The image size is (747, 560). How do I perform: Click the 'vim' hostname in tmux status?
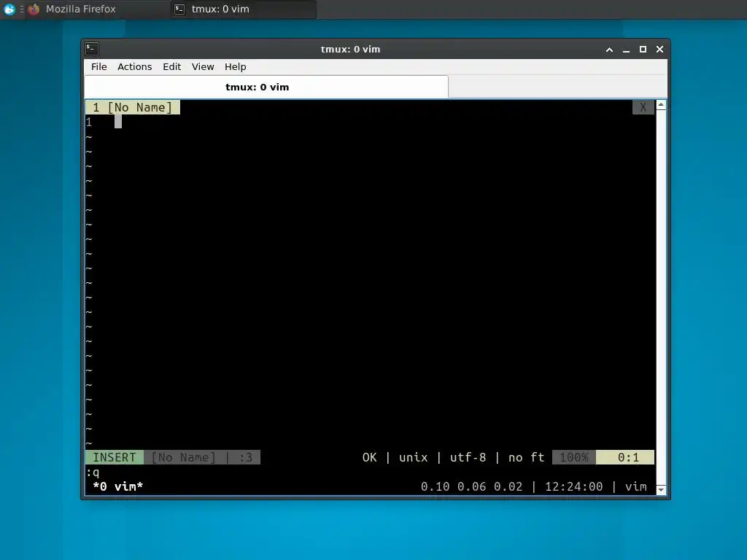tap(636, 486)
